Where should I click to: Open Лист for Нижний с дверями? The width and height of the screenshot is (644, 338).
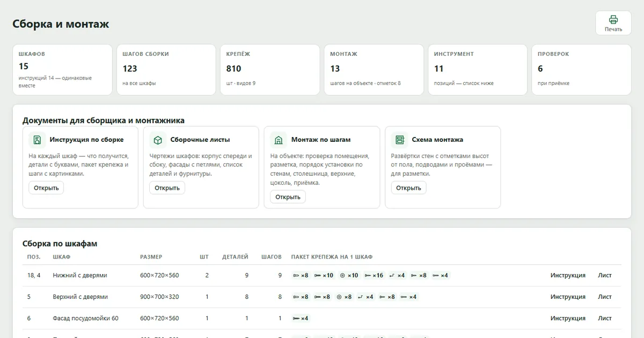point(605,275)
